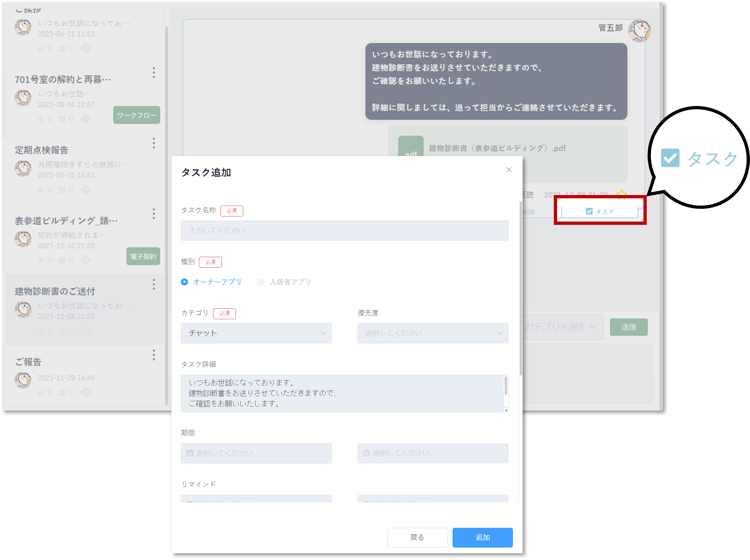Click the blue 追加 button

pos(482,537)
